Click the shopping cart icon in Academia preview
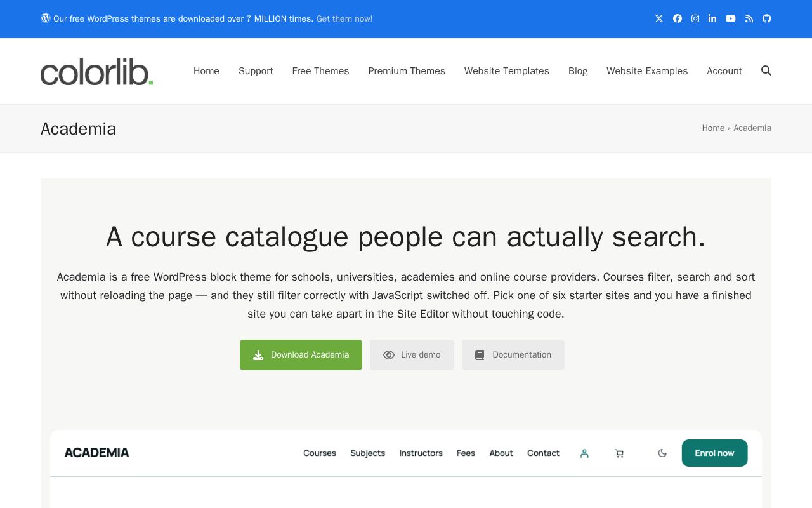 click(619, 453)
